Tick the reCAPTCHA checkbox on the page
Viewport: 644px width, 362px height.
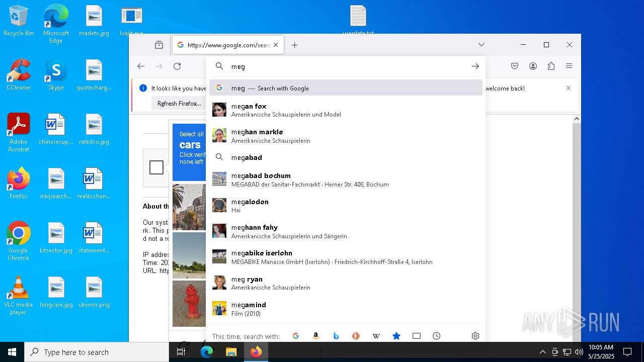[156, 167]
